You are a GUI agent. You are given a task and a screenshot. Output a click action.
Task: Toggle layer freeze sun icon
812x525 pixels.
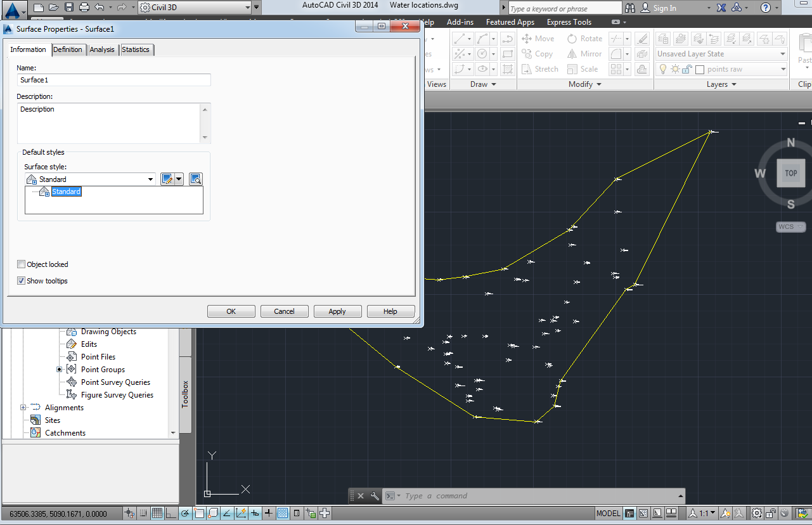(675, 69)
